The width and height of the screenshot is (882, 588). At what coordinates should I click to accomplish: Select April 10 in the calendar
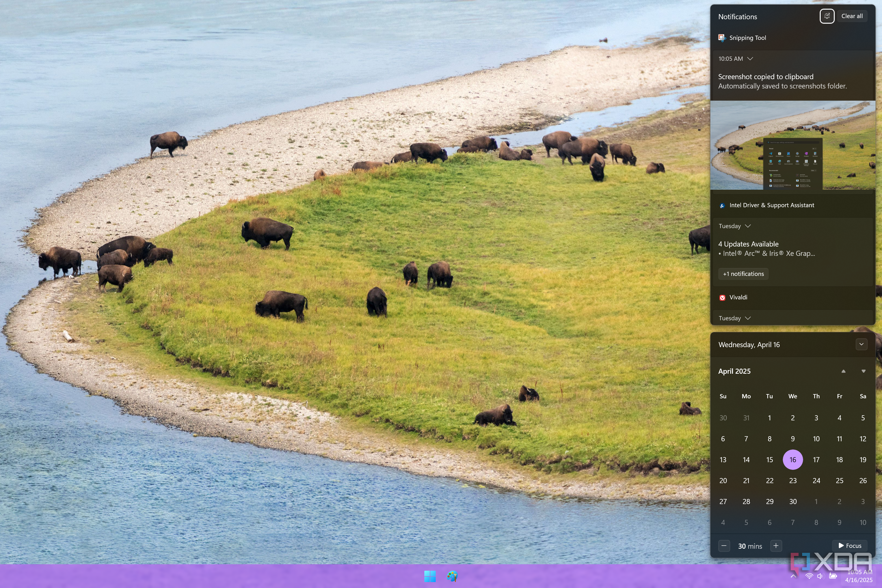coord(816,439)
